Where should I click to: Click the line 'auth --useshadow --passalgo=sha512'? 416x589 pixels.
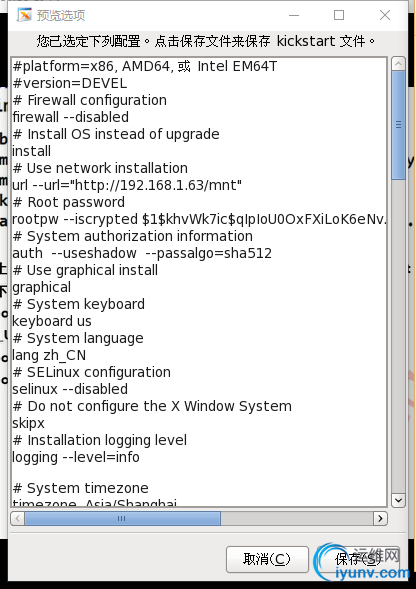click(142, 253)
